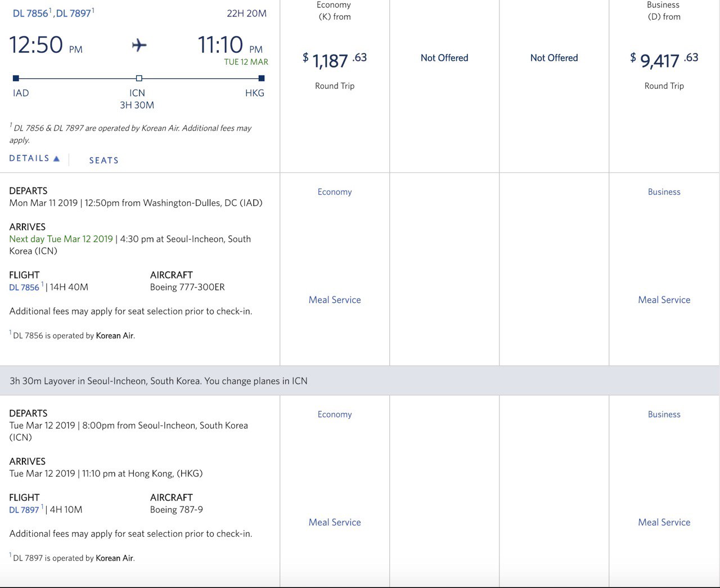View Economy Meal Service for ICN-HKG segment
Viewport: 720px width, 588px height.
335,522
